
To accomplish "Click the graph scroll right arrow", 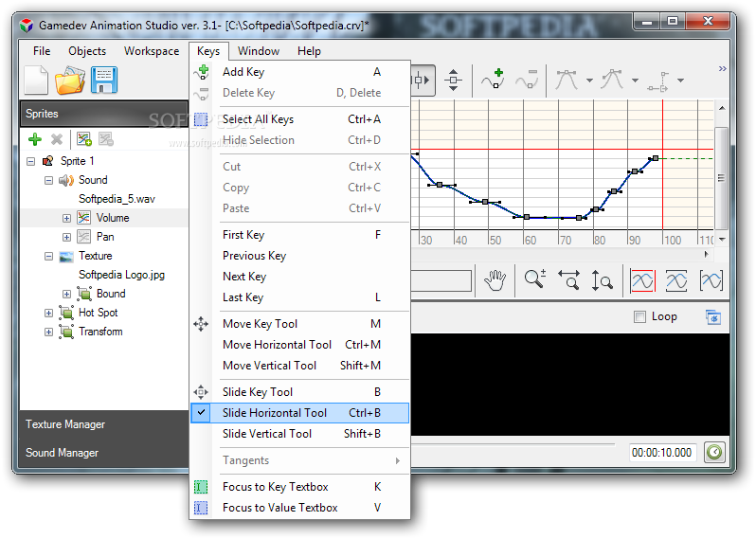I will (x=707, y=254).
